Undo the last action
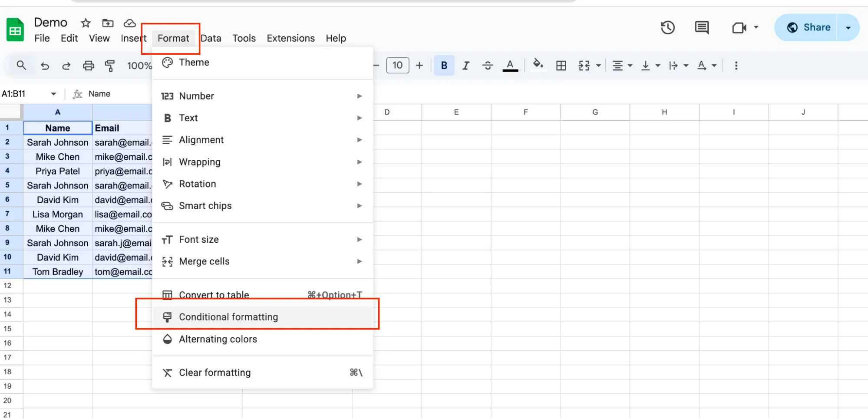The image size is (868, 419). [45, 65]
